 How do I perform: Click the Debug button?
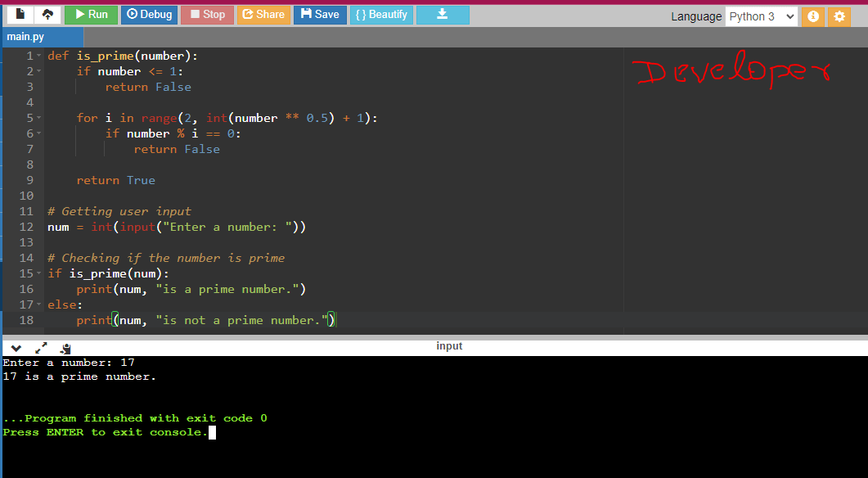(x=149, y=14)
